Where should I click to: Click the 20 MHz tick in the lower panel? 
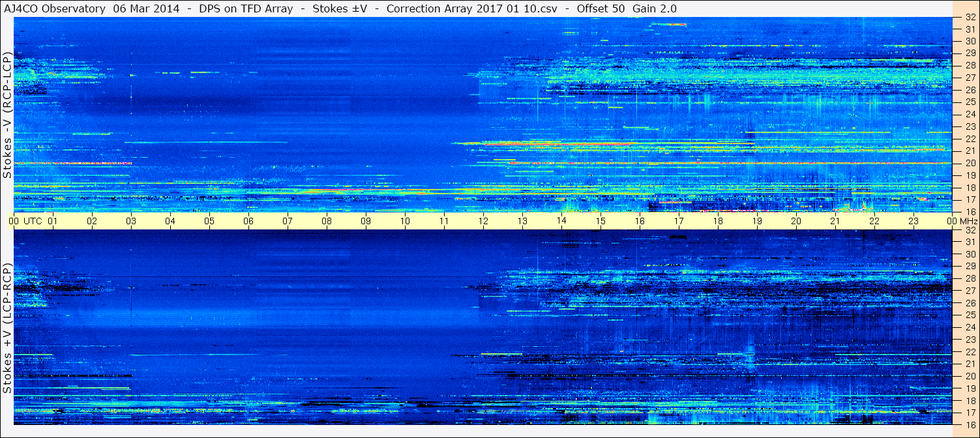(x=969, y=375)
